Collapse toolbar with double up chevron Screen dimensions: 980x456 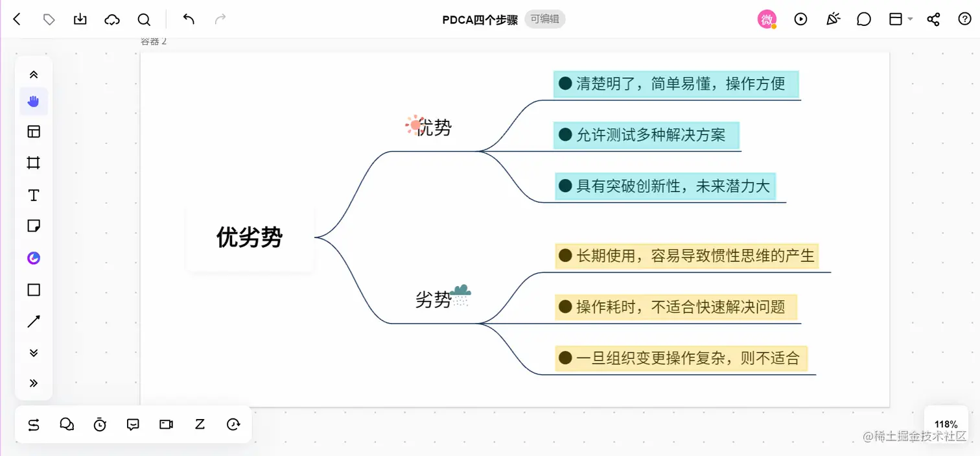[34, 75]
